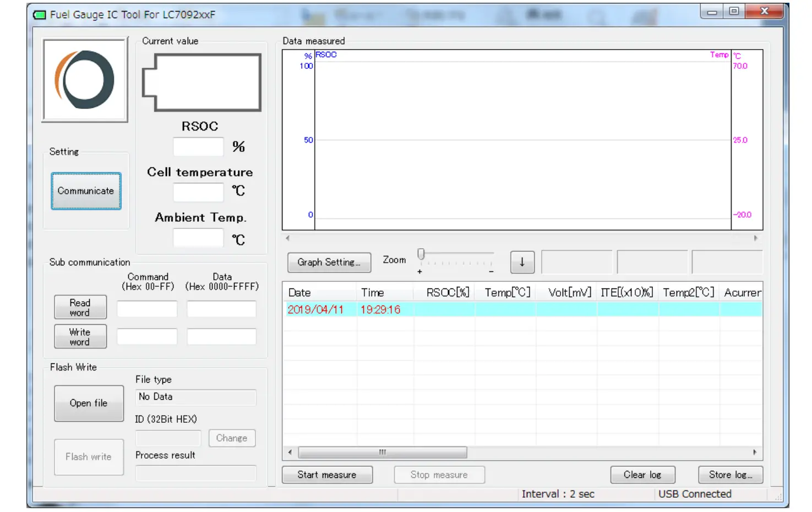
Task: Clear the measurement log
Action: [642, 475]
